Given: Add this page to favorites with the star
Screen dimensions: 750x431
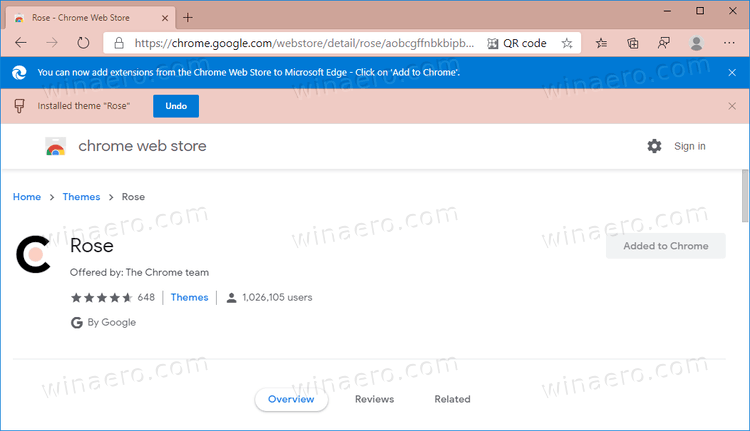Looking at the screenshot, I should click(567, 44).
